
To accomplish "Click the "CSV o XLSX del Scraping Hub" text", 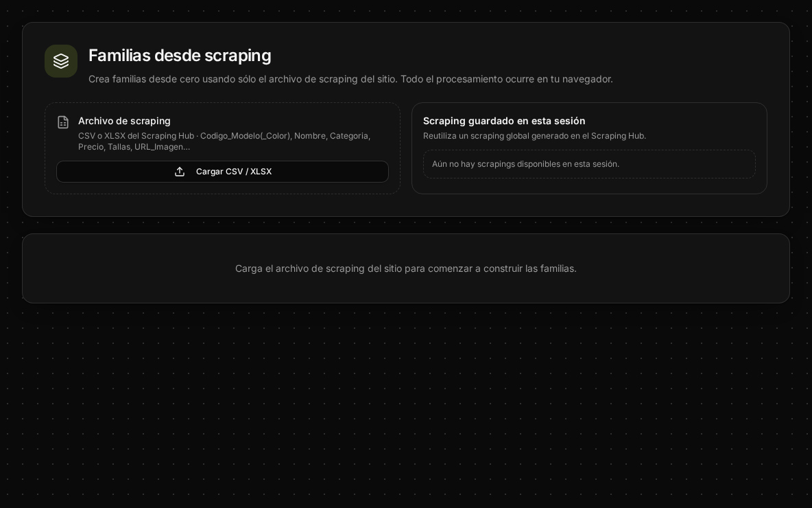I will point(136,136).
